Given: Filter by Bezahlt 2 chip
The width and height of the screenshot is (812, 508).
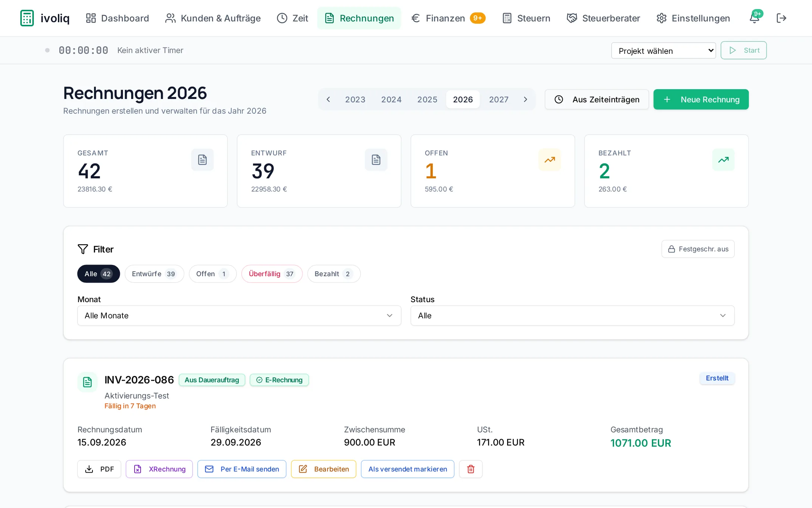Looking at the screenshot, I should (x=334, y=274).
